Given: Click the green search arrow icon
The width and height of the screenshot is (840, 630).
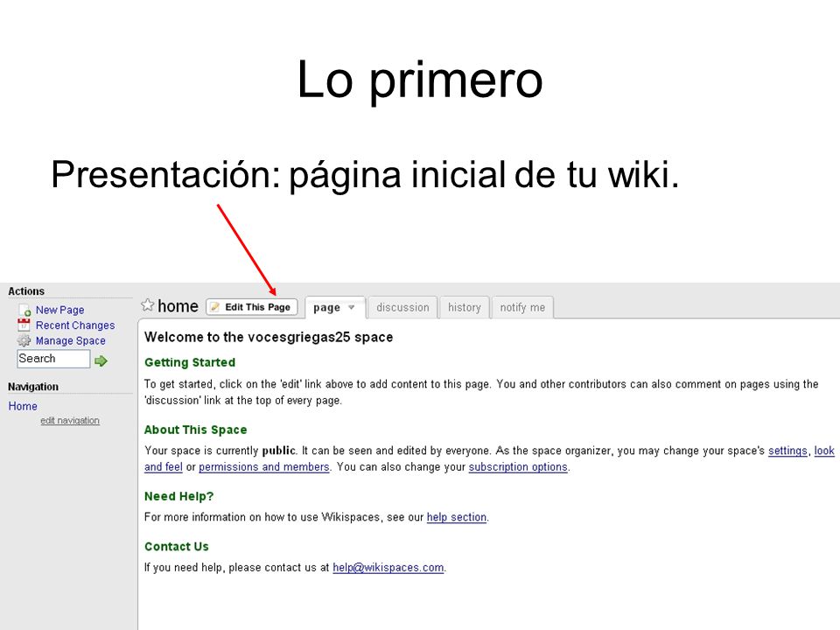Looking at the screenshot, I should [x=101, y=361].
